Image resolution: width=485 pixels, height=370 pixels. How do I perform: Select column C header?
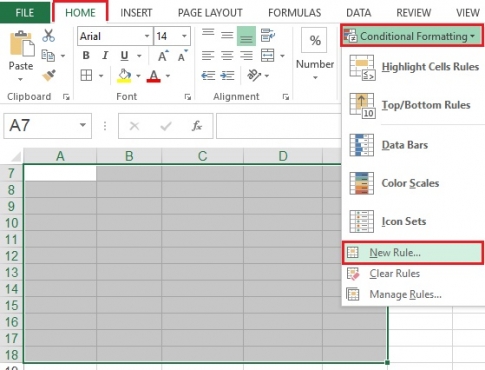point(203,156)
